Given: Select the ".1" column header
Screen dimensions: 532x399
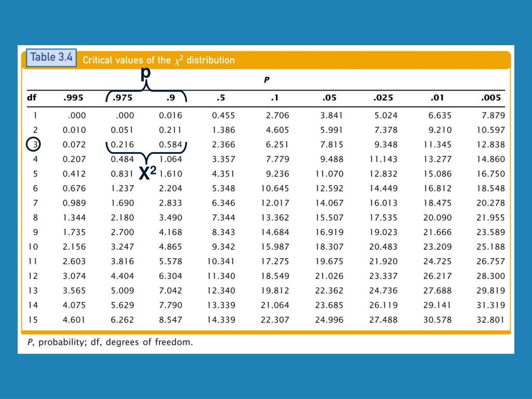Looking at the screenshot, I should tap(274, 98).
